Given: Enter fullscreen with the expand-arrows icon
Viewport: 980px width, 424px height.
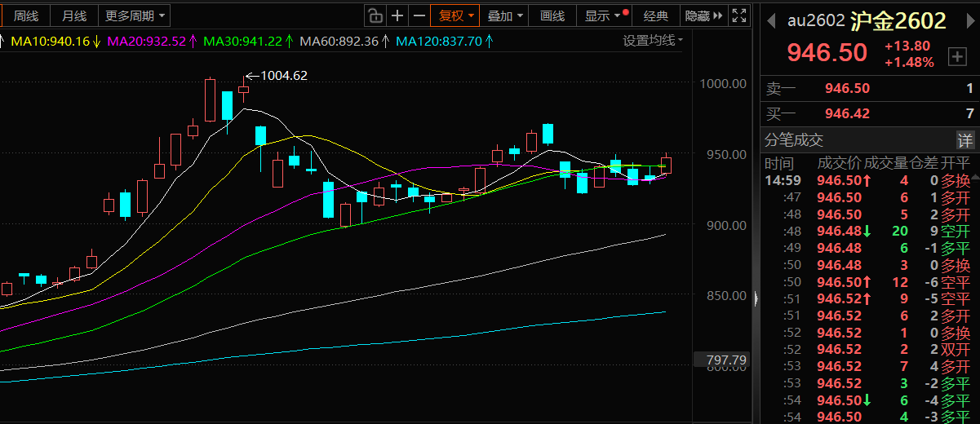Looking at the screenshot, I should (x=738, y=15).
